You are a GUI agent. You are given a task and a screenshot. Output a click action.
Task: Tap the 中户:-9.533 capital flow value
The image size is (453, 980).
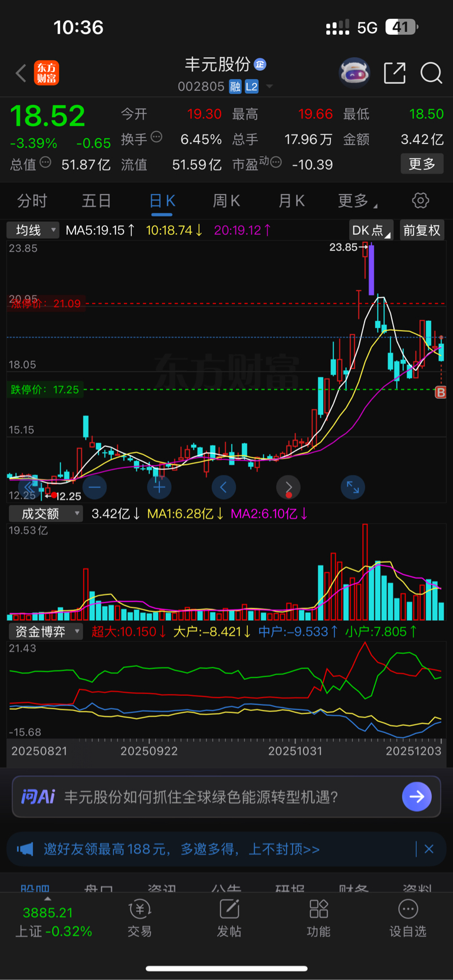point(298,632)
